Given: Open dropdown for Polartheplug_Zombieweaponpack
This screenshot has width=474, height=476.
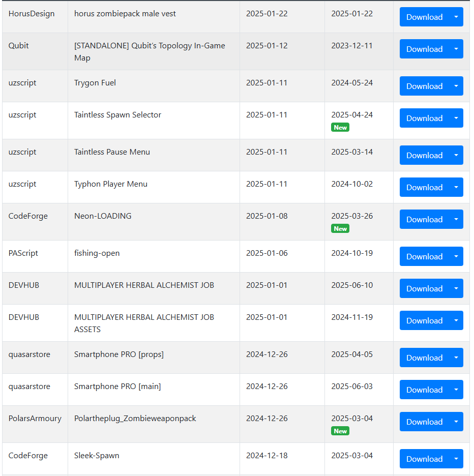Looking at the screenshot, I should coord(456,422).
